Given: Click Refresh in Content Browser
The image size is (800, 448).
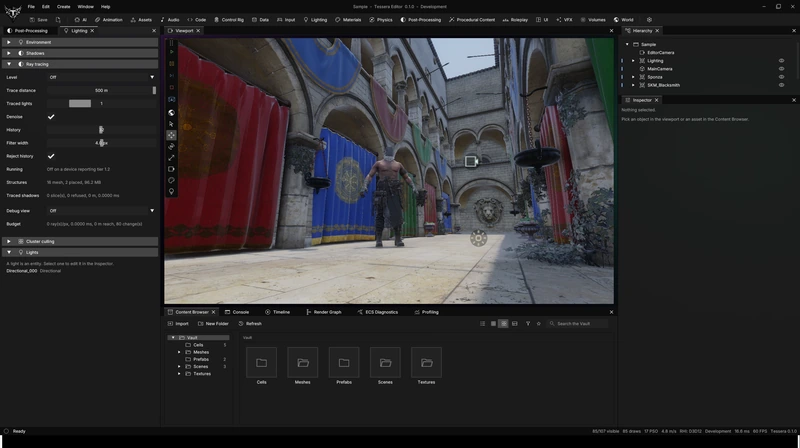Looking at the screenshot, I should pyautogui.click(x=250, y=323).
